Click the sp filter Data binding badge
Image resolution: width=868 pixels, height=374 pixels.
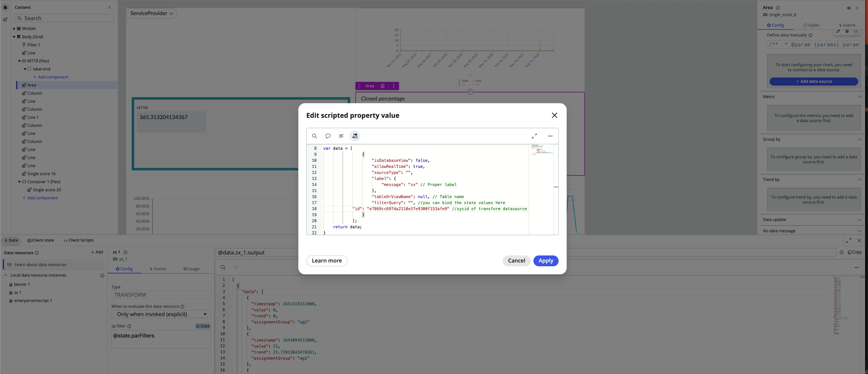pyautogui.click(x=203, y=326)
